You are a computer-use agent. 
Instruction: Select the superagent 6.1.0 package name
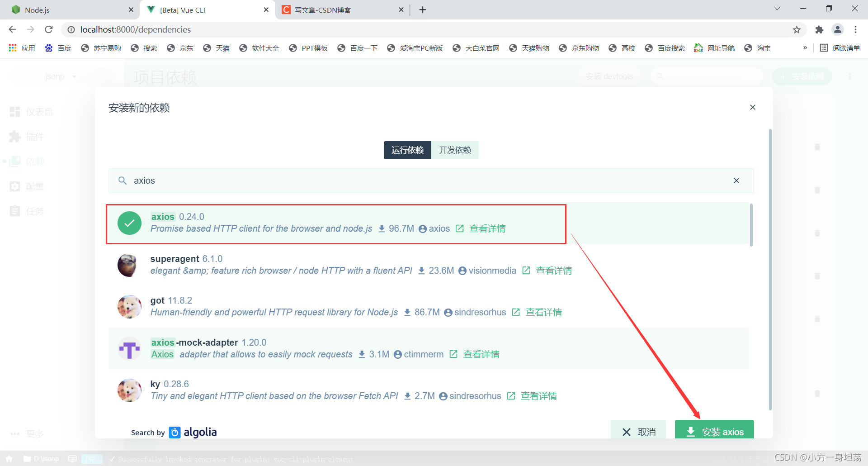coord(175,259)
